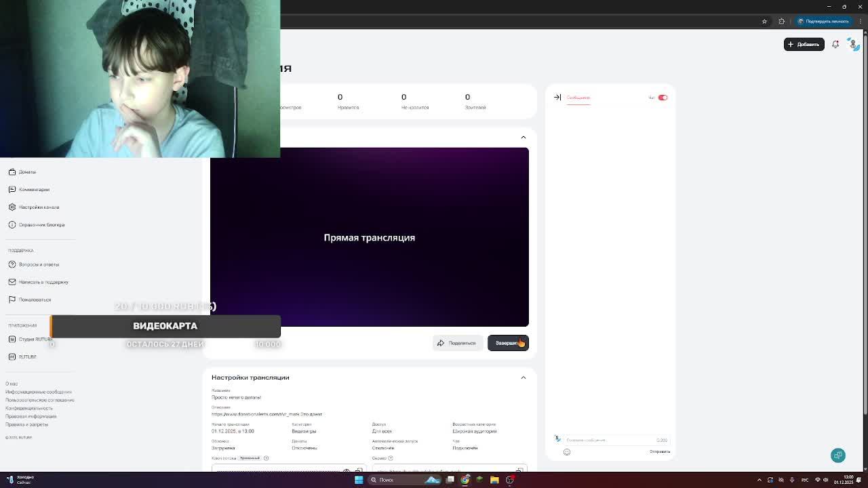Image resolution: width=868 pixels, height=488 pixels.
Task: Bookmark the page with star icon
Action: click(764, 21)
